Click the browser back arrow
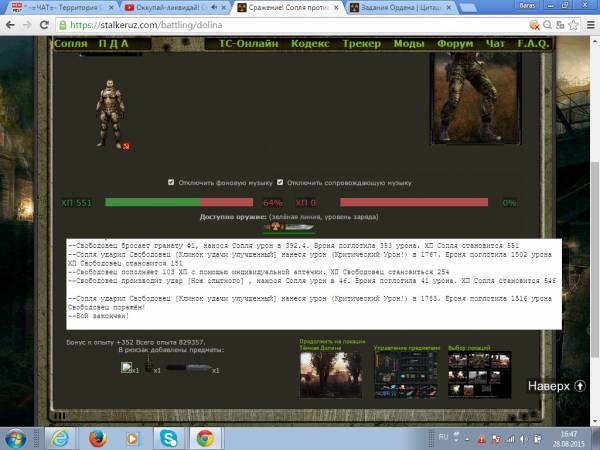The width and height of the screenshot is (600, 450). pyautogui.click(x=11, y=25)
